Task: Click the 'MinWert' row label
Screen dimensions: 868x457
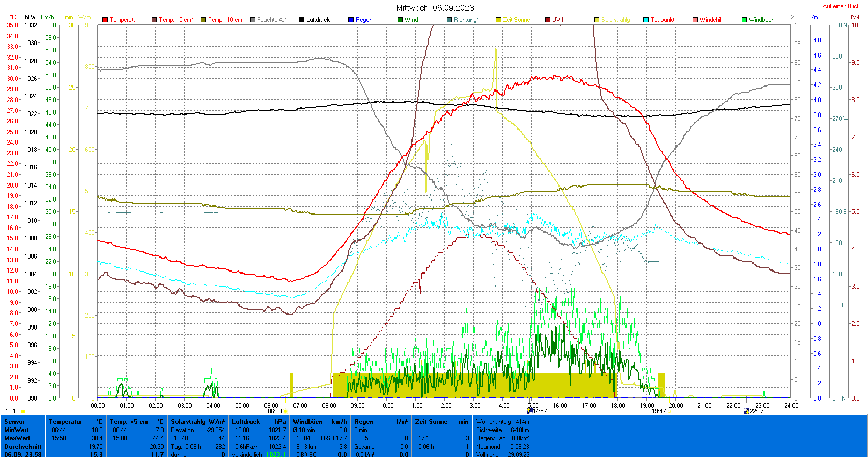Action: point(17,430)
